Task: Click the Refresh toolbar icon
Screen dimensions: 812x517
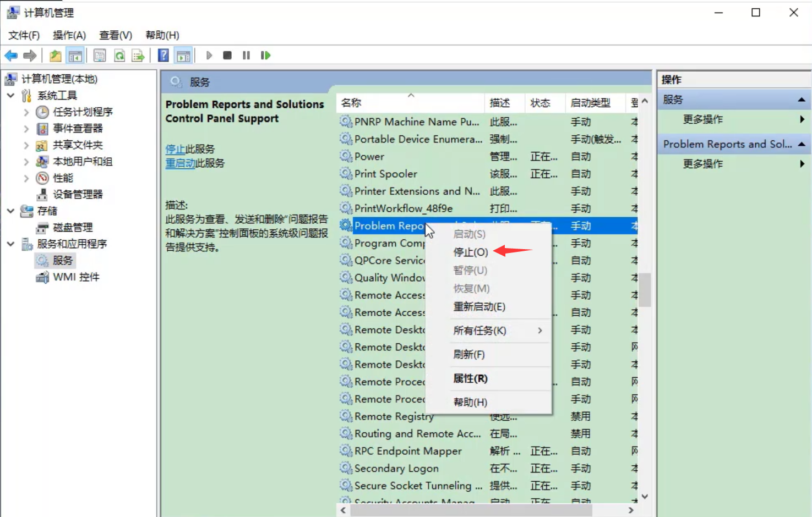Action: 119,56
